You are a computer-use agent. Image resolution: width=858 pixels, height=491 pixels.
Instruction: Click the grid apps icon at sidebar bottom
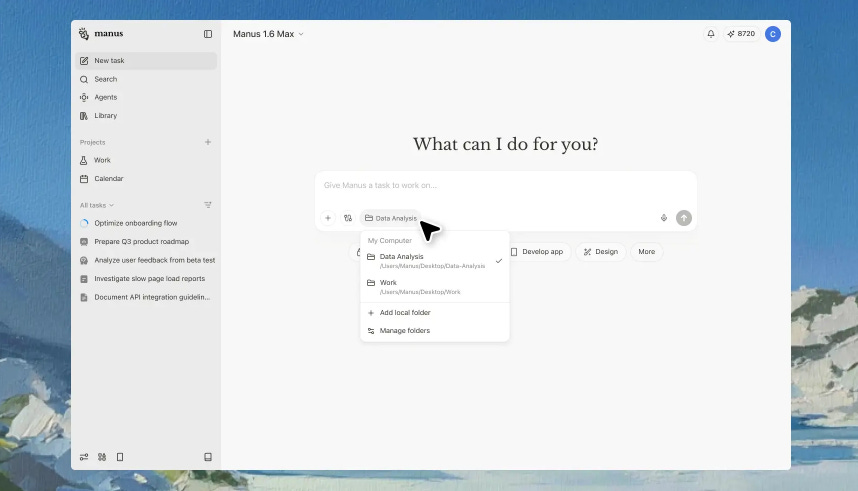point(102,457)
